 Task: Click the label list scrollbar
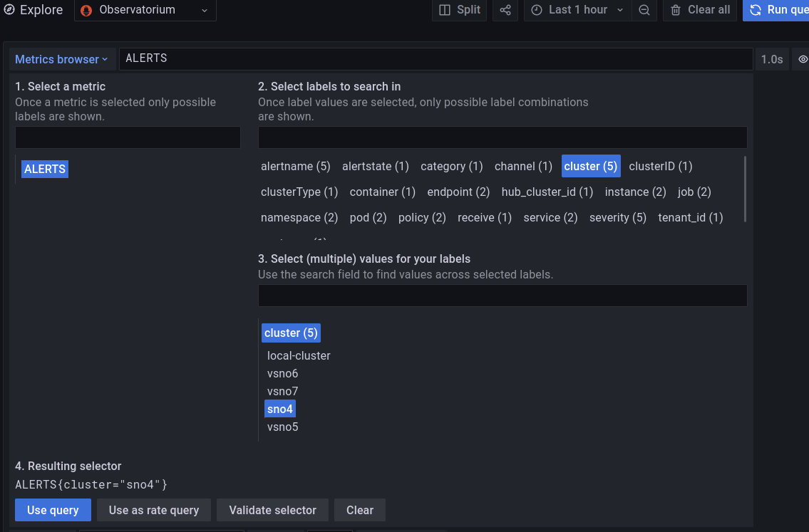click(x=746, y=189)
